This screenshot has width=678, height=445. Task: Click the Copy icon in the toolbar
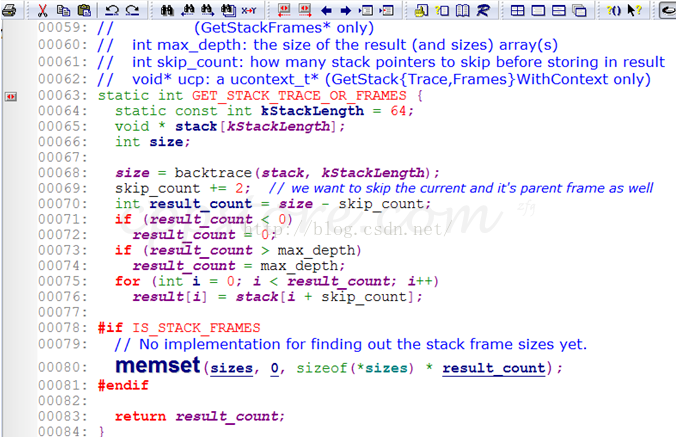click(x=64, y=11)
